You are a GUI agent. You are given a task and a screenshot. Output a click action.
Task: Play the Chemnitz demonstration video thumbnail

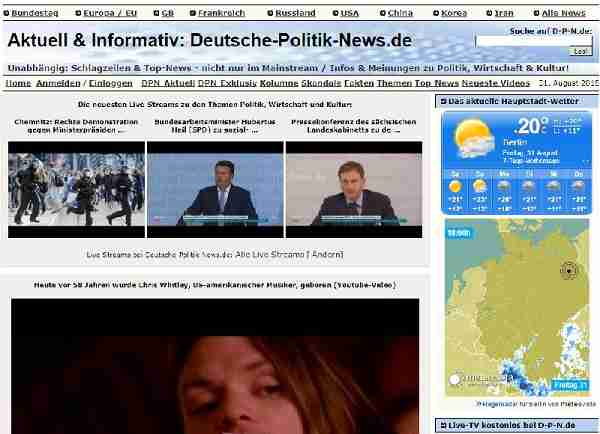77,189
